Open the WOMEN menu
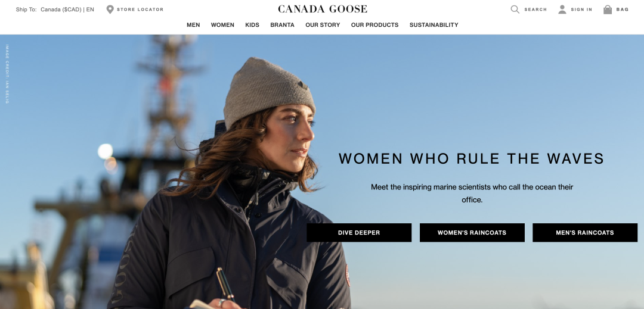The image size is (644, 309). coord(222,25)
